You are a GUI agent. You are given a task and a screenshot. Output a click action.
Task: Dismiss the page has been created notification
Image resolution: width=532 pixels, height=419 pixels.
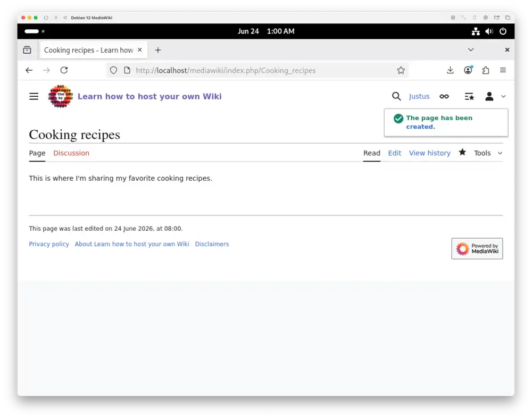tap(446, 122)
